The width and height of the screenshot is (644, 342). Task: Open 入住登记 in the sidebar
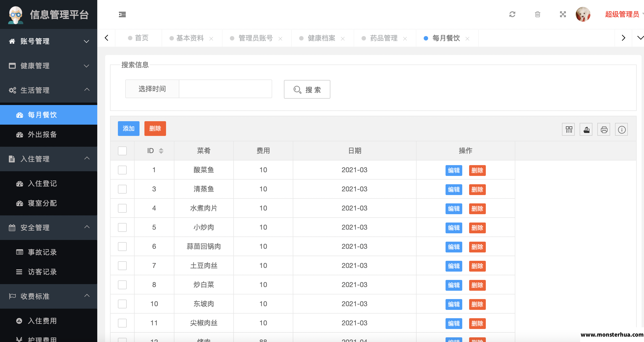[48, 184]
